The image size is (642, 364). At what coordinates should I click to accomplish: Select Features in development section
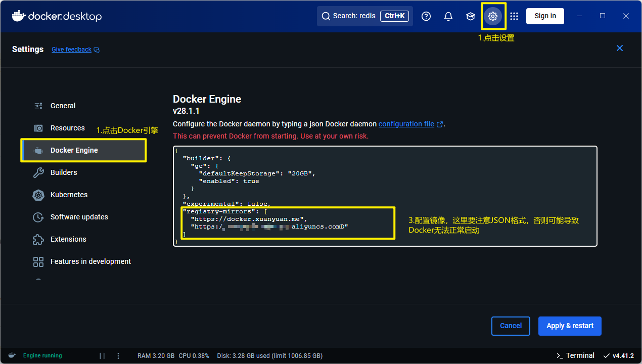(84, 261)
